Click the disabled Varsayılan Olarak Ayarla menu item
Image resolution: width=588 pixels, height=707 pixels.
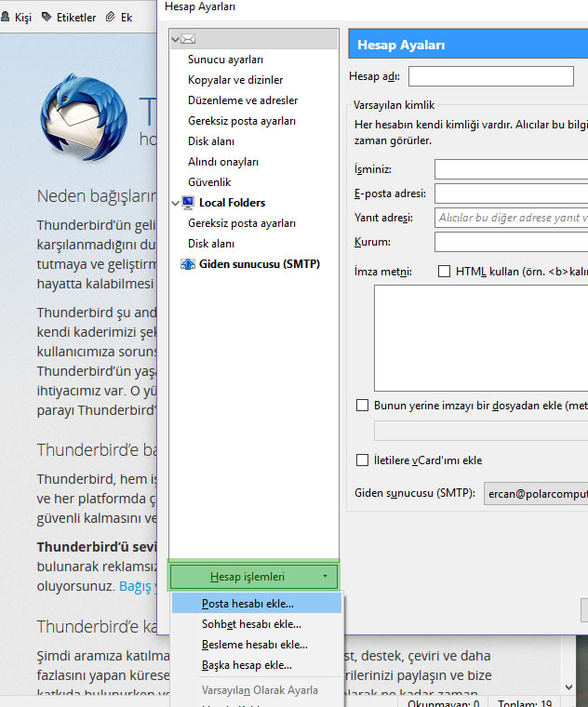[x=257, y=690]
